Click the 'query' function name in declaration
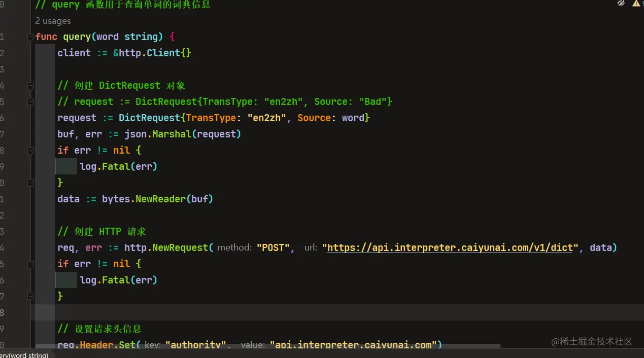The width and height of the screenshot is (644, 358). [77, 37]
